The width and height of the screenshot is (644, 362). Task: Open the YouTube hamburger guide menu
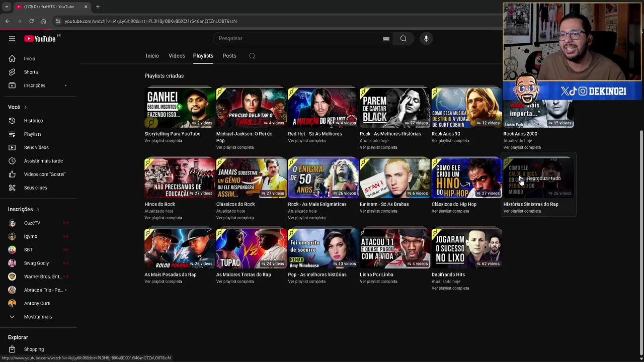coord(12,38)
